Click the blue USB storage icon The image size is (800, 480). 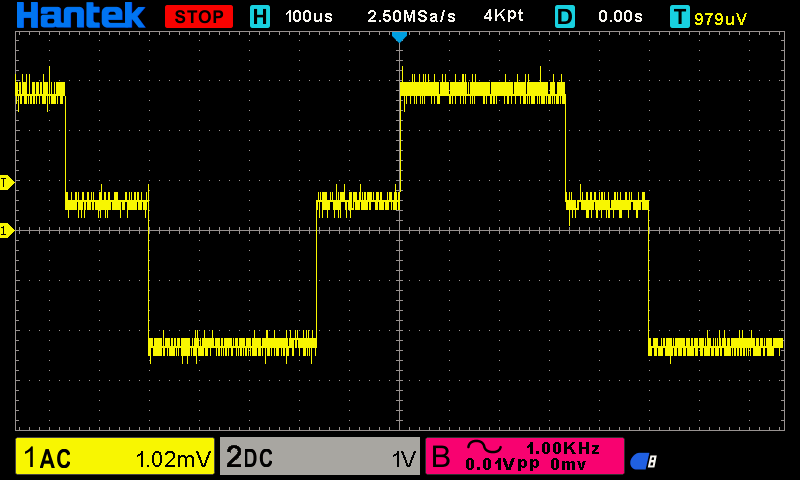click(x=643, y=461)
